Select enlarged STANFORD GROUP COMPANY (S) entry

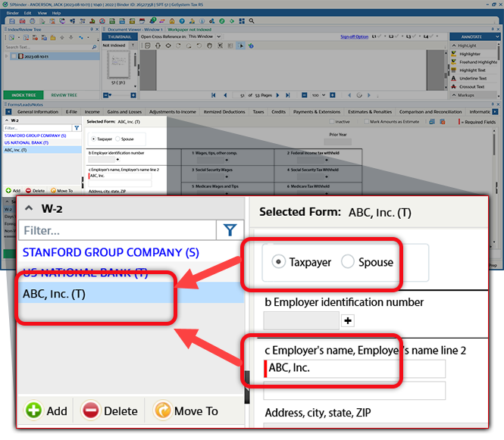click(111, 252)
